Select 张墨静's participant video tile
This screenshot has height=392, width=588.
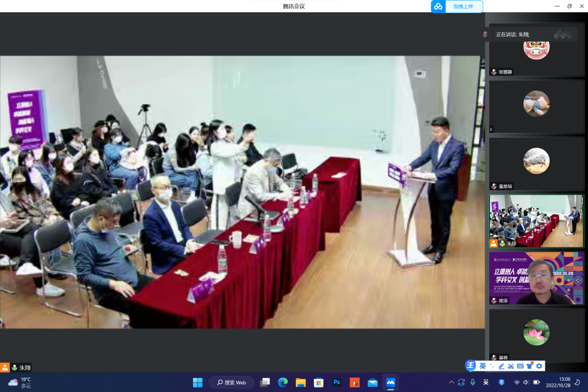[536, 50]
